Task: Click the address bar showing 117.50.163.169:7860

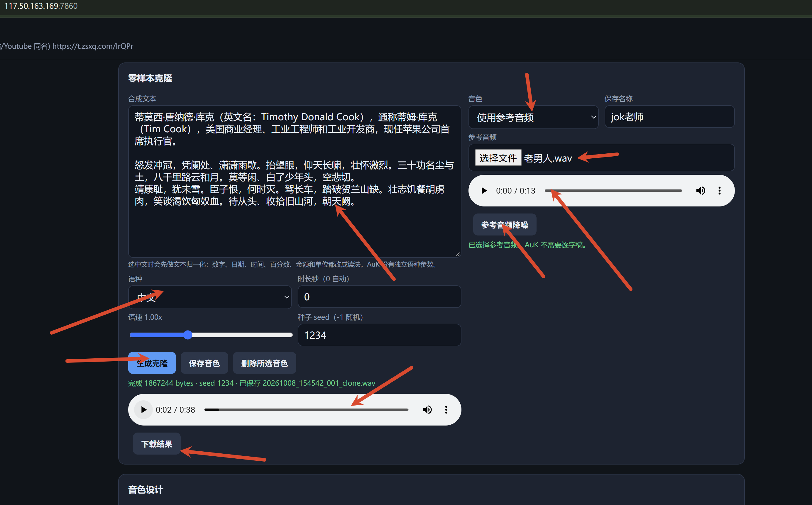Action: [x=41, y=6]
